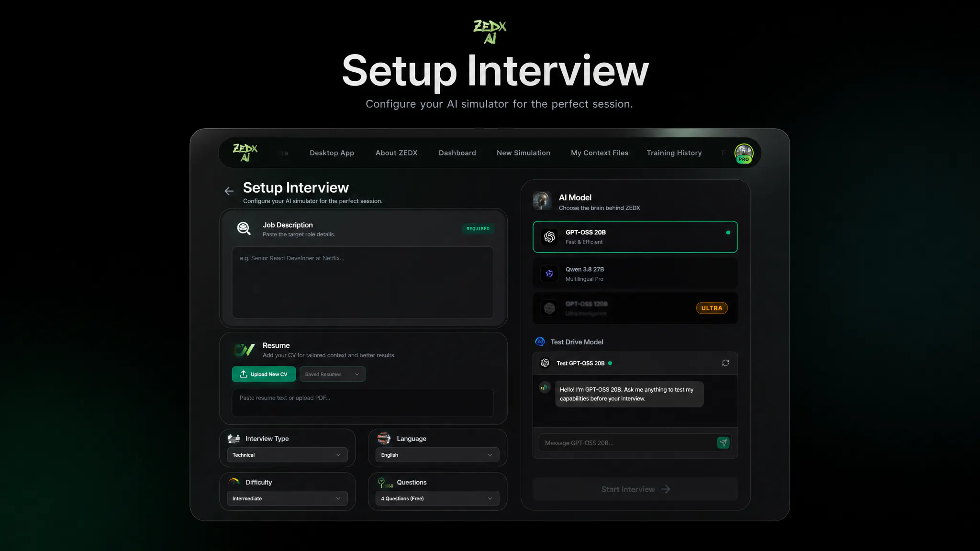Screen dimensions: 980x551
Task: Click the REQUIRED badge
Action: 478,229
